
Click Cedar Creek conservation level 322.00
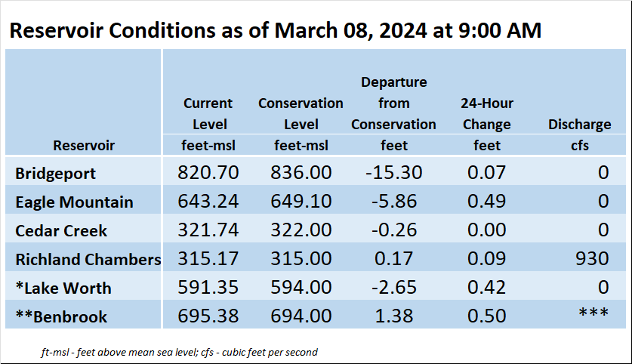coord(301,230)
